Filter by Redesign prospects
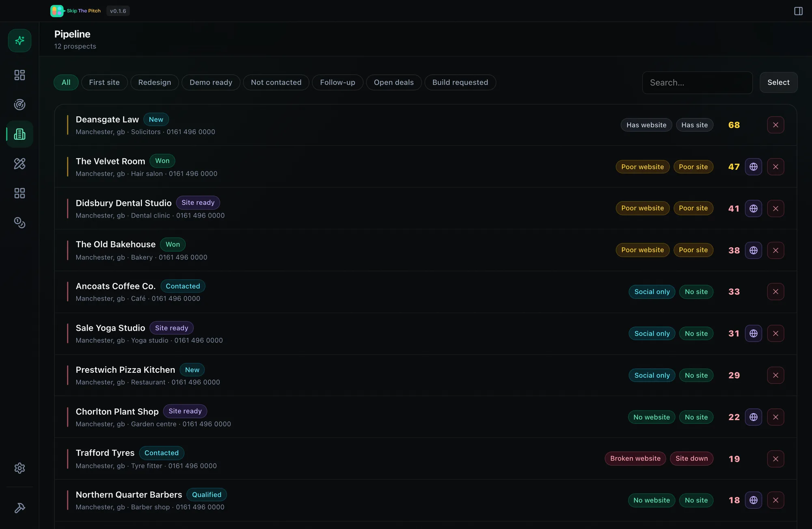Image resolution: width=812 pixels, height=529 pixels. click(155, 82)
